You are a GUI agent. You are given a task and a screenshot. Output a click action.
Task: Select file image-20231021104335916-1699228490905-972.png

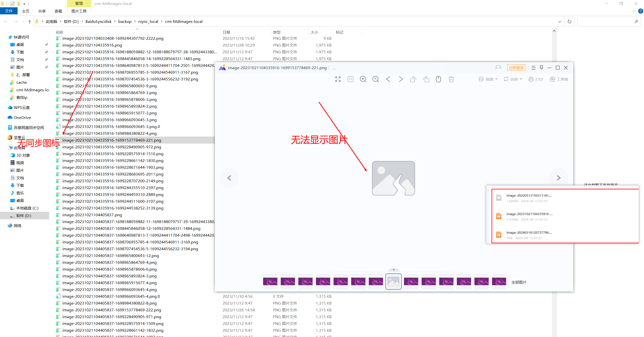coord(112,147)
